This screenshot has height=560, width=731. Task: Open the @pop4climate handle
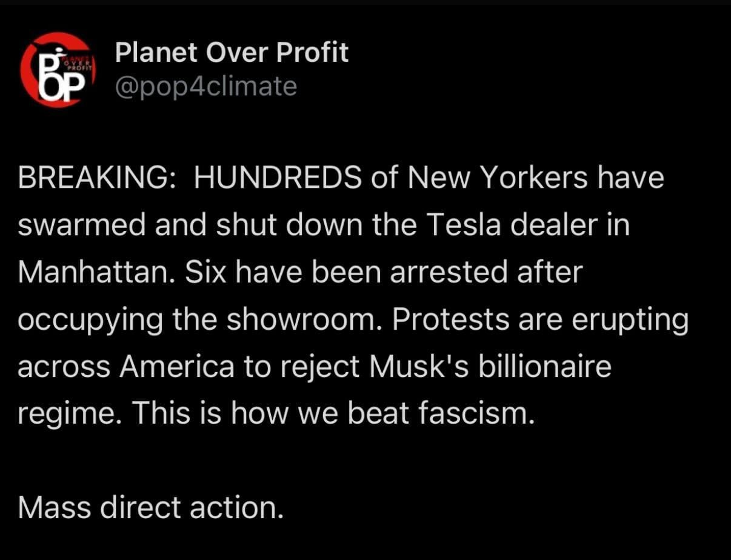point(206,87)
